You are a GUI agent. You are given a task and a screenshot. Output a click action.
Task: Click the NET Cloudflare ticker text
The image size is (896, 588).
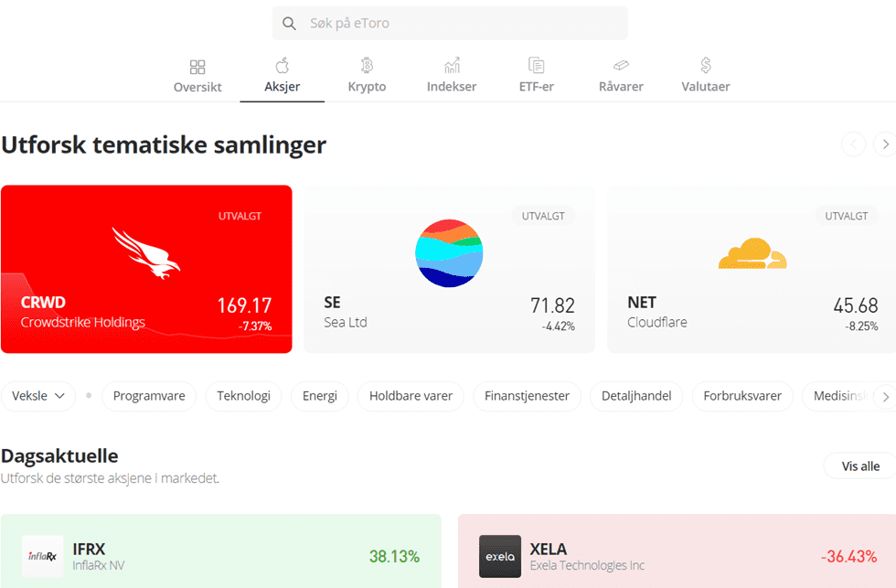point(642,303)
